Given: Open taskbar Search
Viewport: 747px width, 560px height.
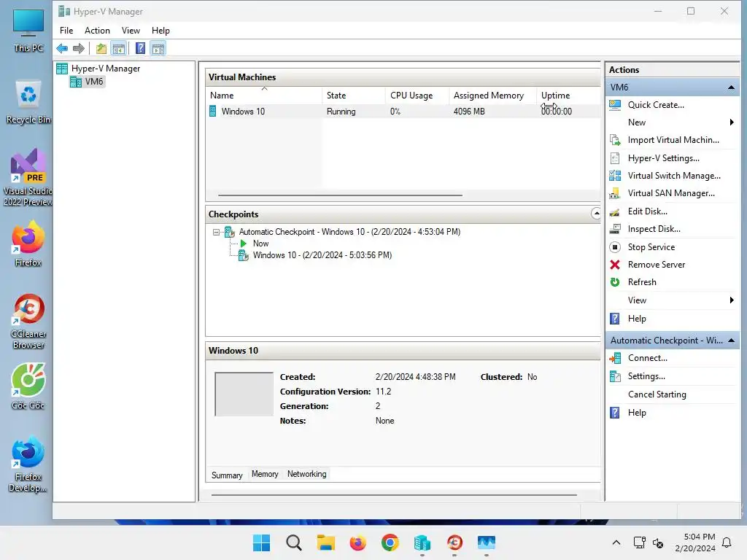Looking at the screenshot, I should coord(294,542).
